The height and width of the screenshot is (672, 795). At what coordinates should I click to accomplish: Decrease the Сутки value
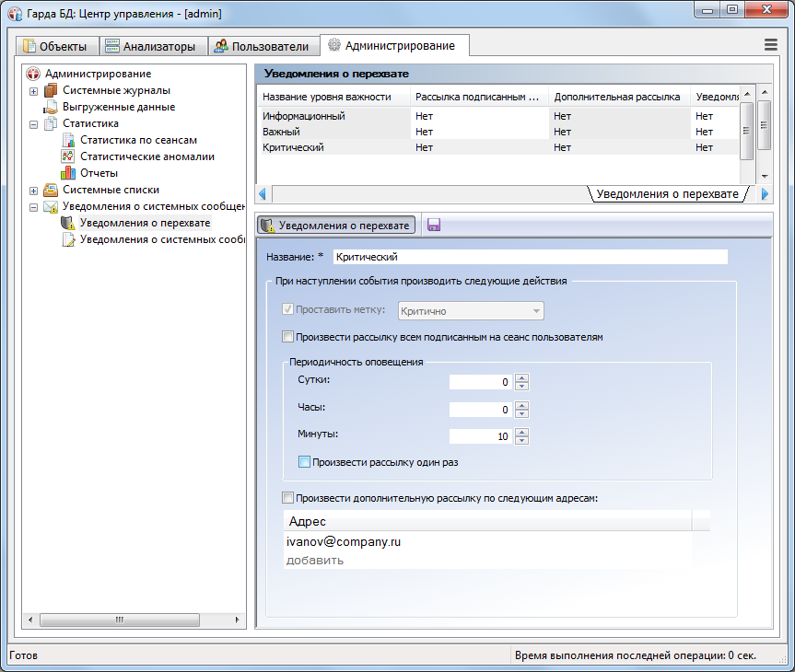click(x=521, y=387)
